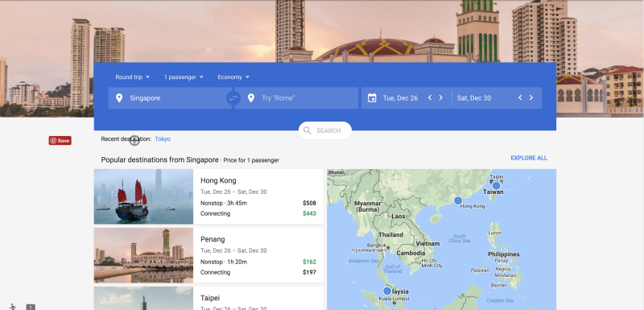Click the calendar icon beside Tue, Dec 26

pyautogui.click(x=372, y=98)
